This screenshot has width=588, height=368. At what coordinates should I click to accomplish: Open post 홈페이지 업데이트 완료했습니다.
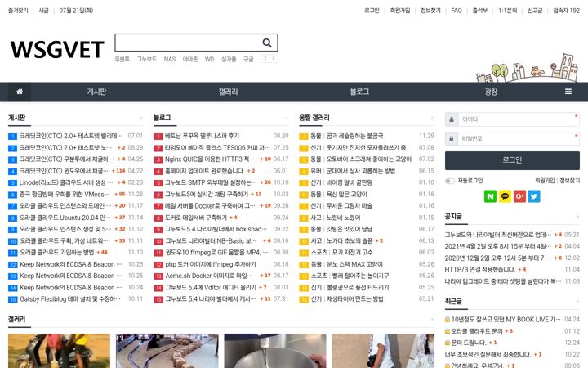(205, 171)
